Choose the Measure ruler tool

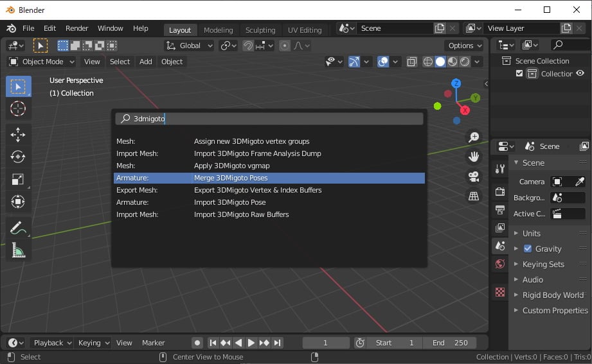[18, 250]
